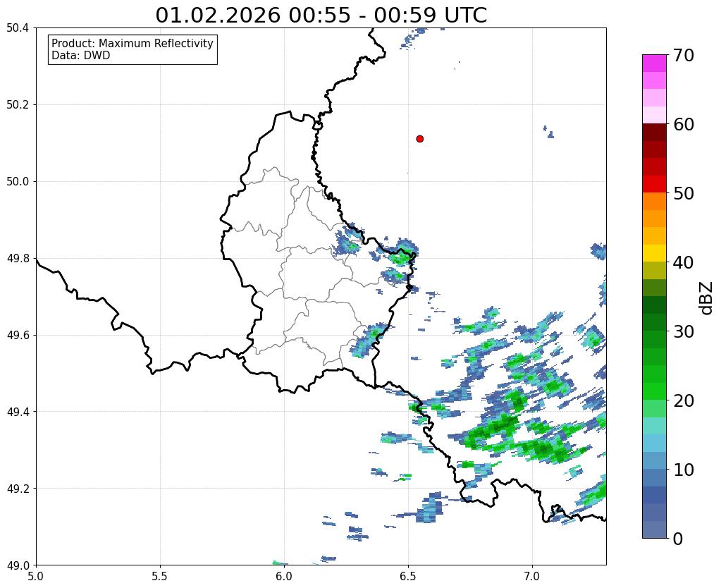Click the latitude axis label 50.4
The height and width of the screenshot is (588, 721).
tap(18, 28)
